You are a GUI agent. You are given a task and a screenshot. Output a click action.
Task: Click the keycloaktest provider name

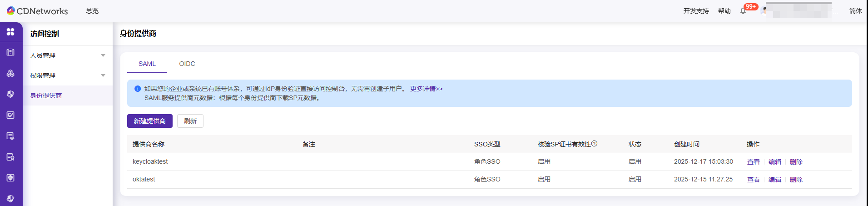point(150,161)
